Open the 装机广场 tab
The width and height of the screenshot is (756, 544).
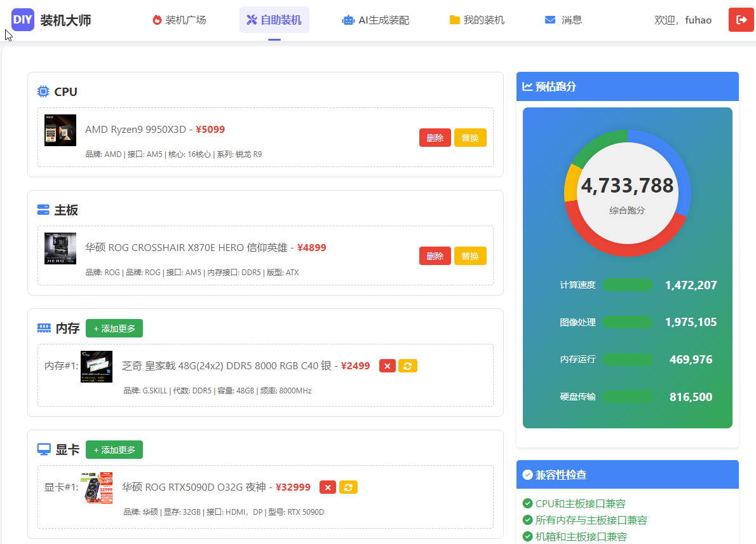(x=179, y=20)
